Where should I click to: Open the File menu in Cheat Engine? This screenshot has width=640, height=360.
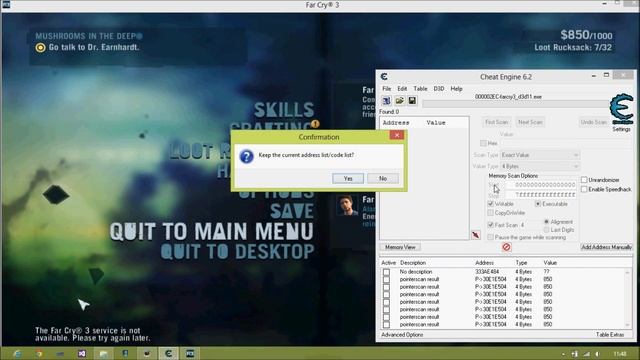pyautogui.click(x=386, y=89)
